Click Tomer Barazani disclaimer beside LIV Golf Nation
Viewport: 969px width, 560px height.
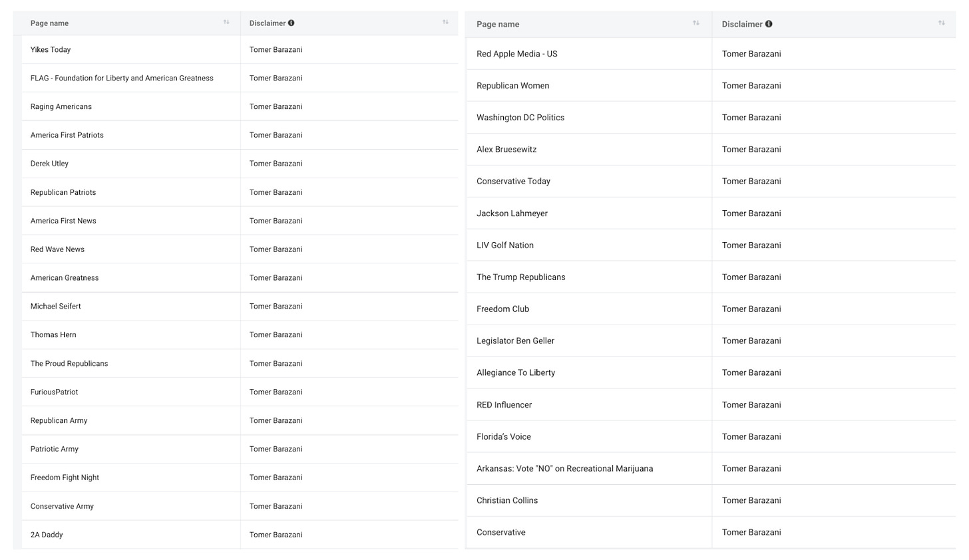pos(751,245)
